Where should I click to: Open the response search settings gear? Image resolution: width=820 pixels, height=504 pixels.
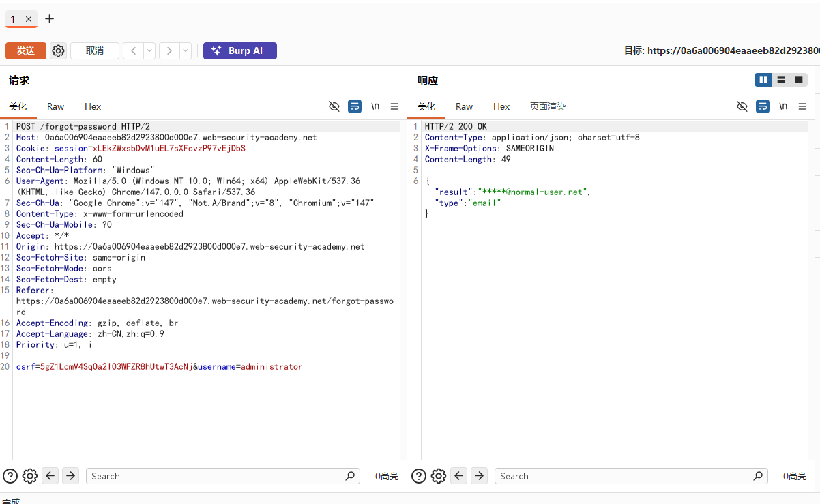[x=439, y=476]
